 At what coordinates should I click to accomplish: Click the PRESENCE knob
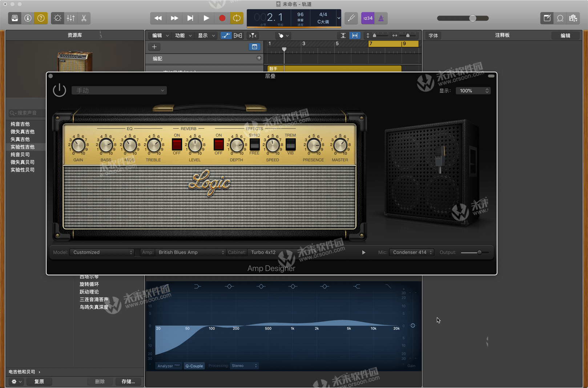(314, 145)
